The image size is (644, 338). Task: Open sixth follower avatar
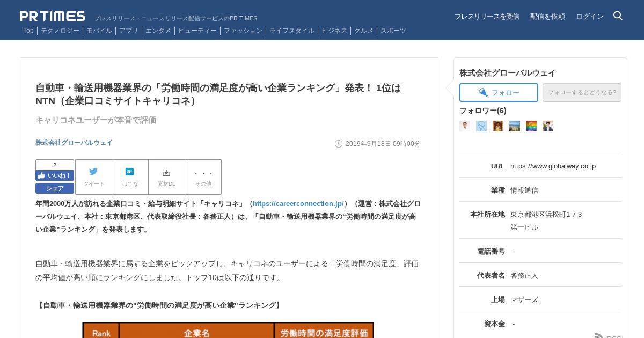tap(548, 126)
